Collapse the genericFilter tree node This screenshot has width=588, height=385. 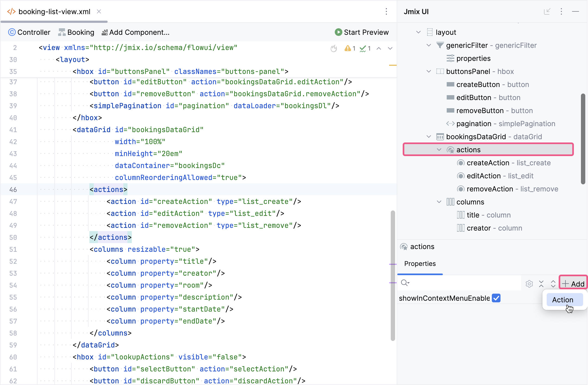click(x=429, y=45)
